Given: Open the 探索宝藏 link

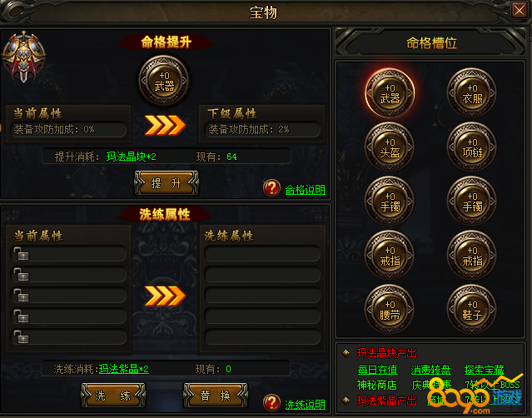Looking at the screenshot, I should coord(485,370).
